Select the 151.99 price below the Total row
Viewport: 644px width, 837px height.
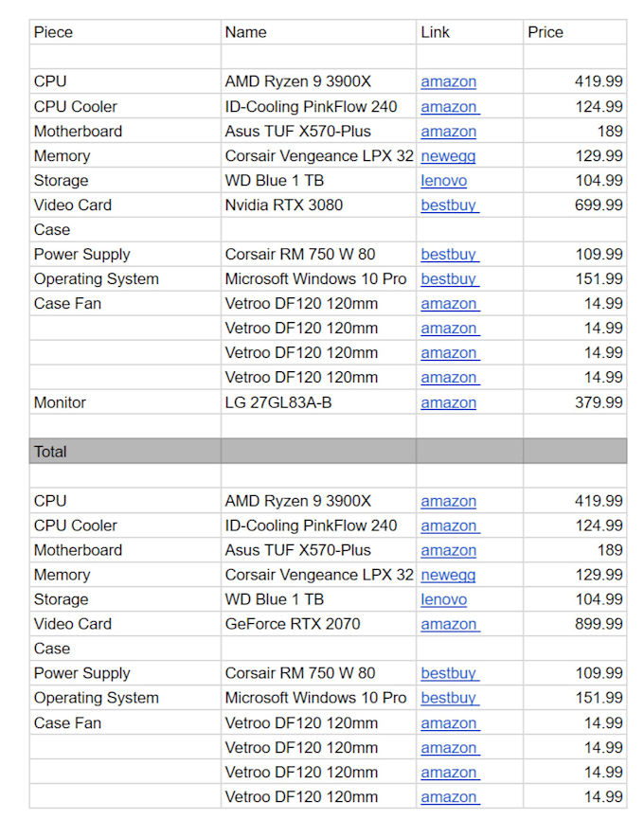click(x=575, y=698)
